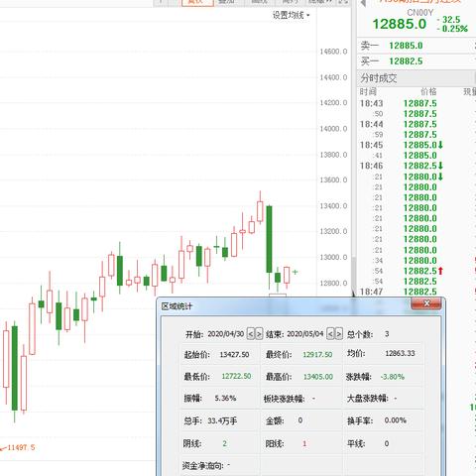476x476 pixels.
Task: Click the 11497.5 low price label
Action: tap(21, 447)
